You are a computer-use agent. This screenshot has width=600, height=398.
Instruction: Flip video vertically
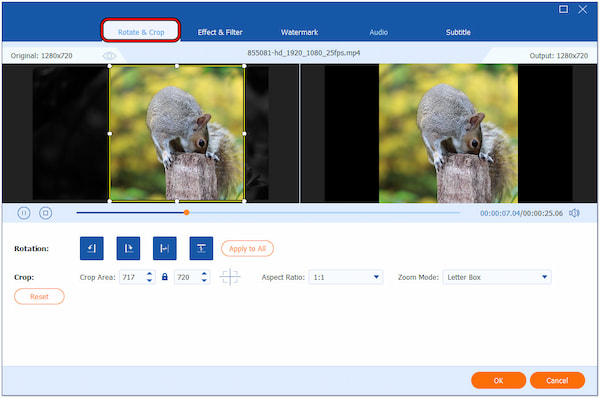tap(201, 248)
